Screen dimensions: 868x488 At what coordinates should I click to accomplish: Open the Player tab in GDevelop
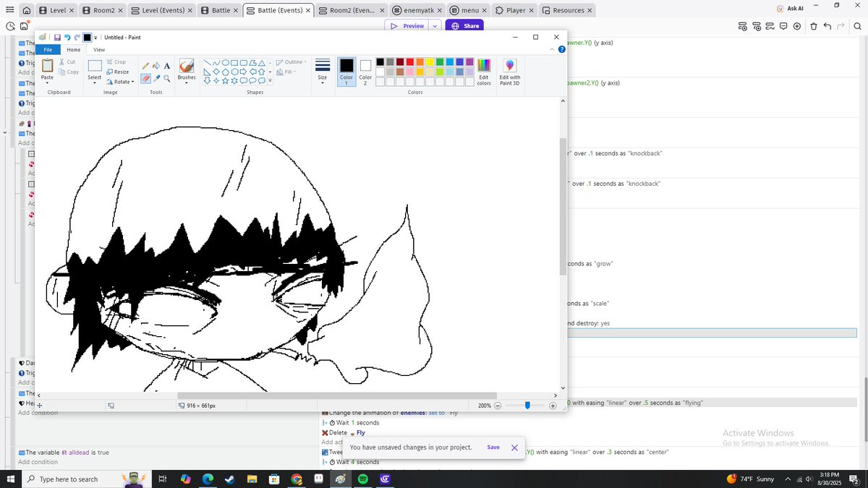[x=516, y=11]
